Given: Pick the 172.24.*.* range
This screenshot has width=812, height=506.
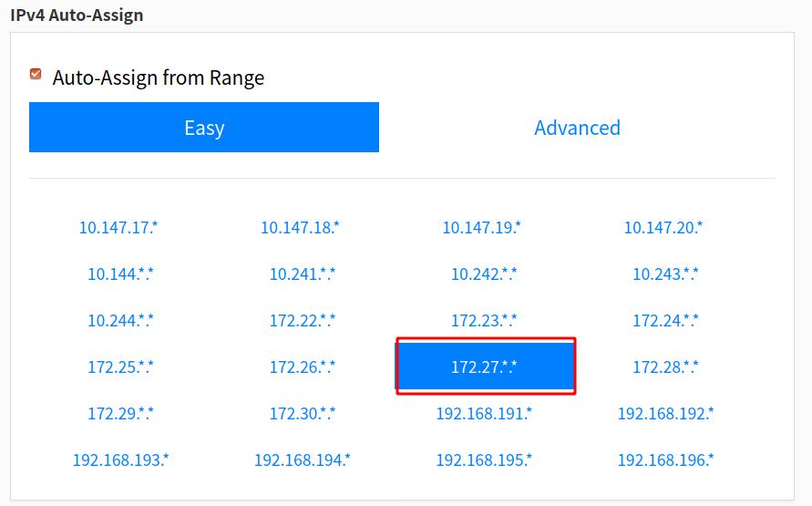Looking at the screenshot, I should (x=666, y=321).
